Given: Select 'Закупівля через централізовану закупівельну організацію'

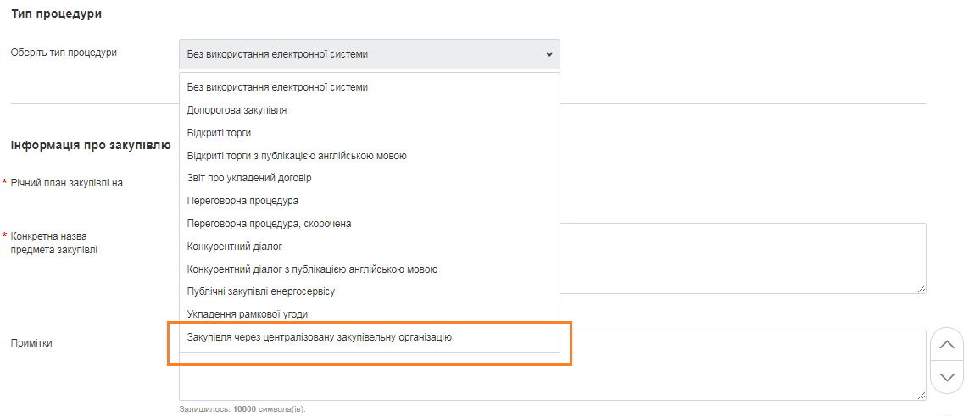Looking at the screenshot, I should (320, 337).
